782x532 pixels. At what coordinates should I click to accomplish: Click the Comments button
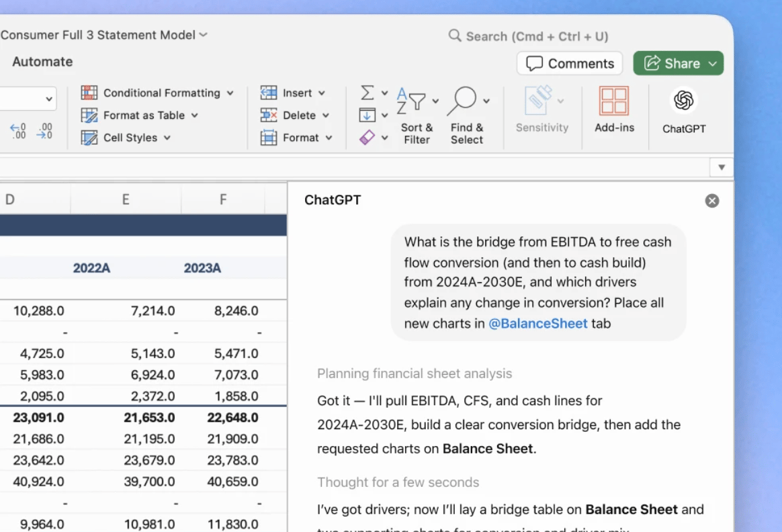570,64
